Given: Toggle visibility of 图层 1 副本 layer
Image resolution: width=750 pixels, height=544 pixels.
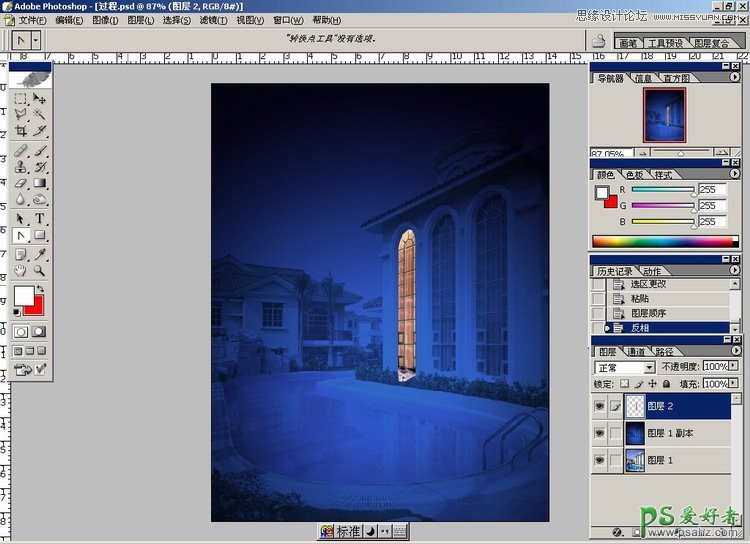Looking at the screenshot, I should [x=600, y=433].
